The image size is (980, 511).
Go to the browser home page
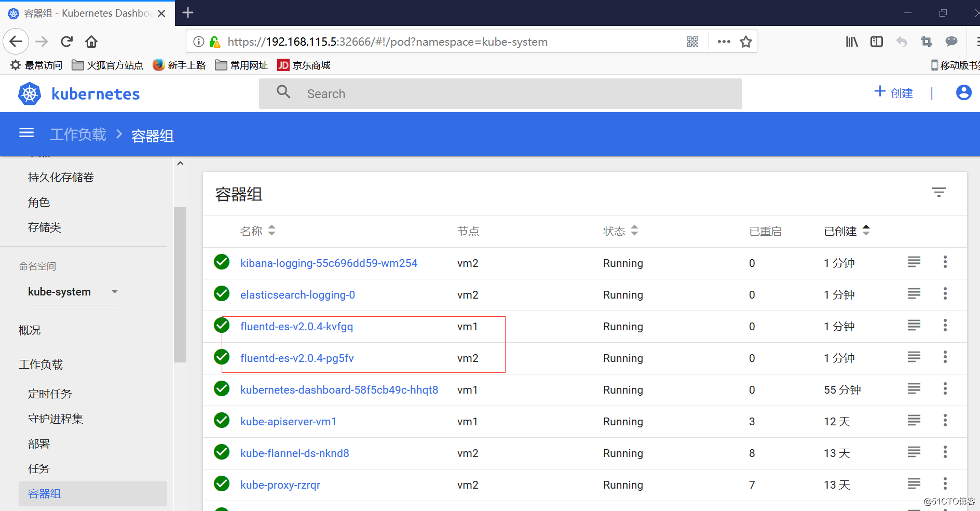tap(91, 42)
